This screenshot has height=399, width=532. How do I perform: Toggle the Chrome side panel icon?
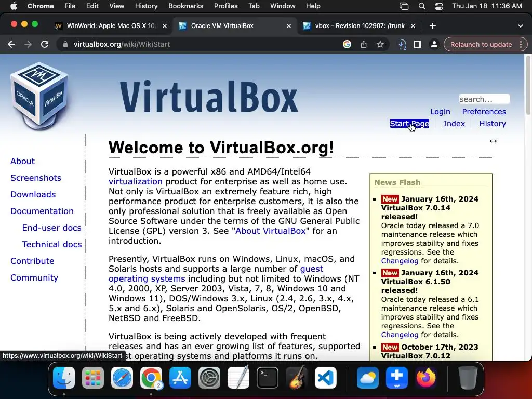point(418,45)
